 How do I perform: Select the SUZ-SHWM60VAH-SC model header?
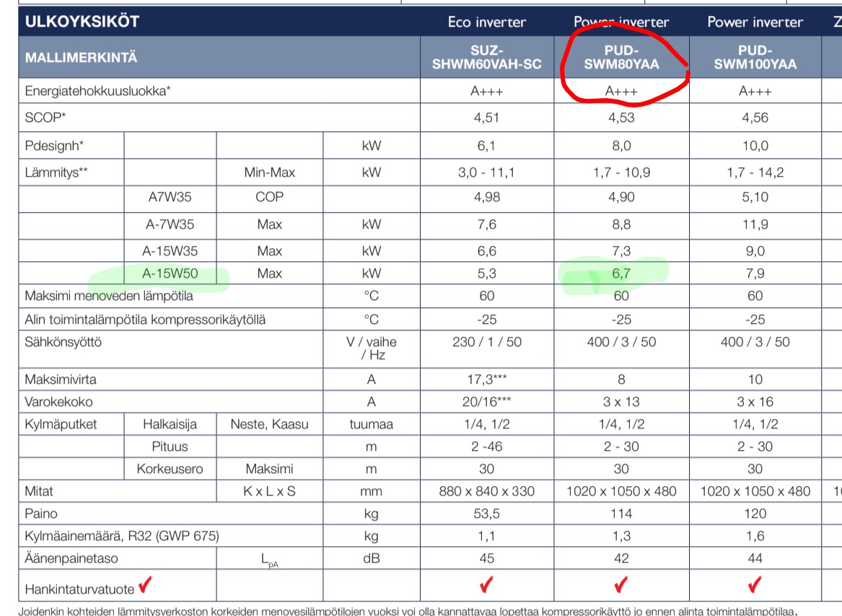point(487,57)
